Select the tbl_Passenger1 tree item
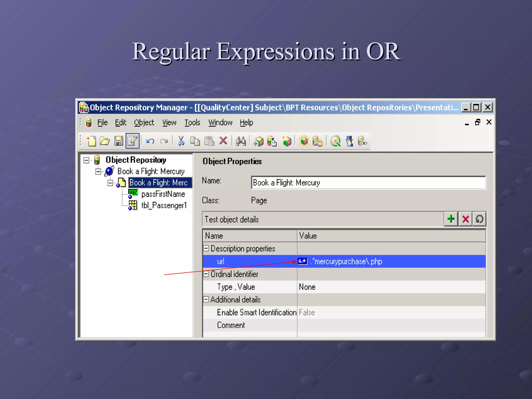Screen dimensions: 532x399 click(x=164, y=205)
